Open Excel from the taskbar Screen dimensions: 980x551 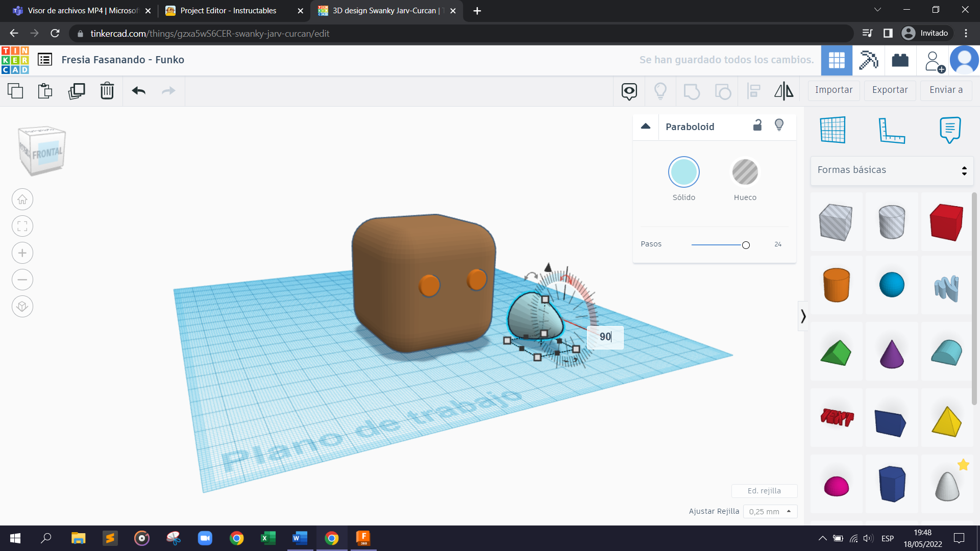(x=268, y=538)
